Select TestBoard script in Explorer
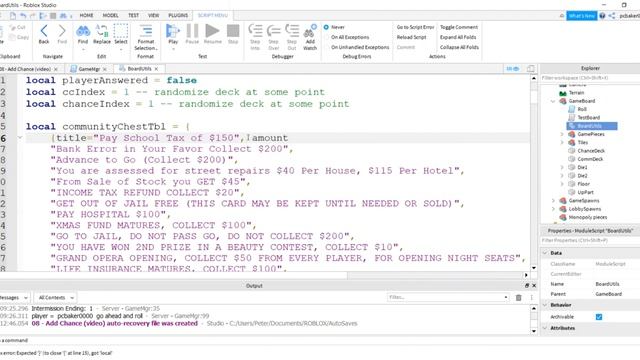This screenshot has width=640, height=360. 588,118
